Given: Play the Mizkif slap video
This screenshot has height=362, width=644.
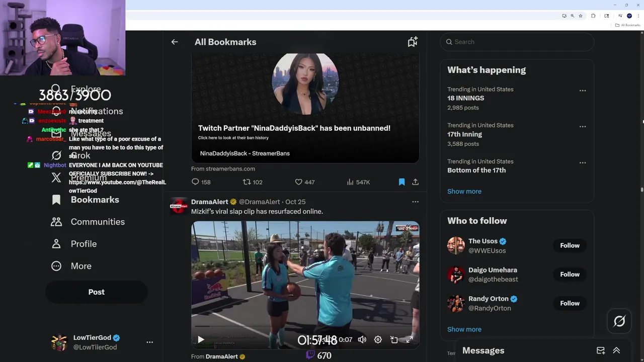Looking at the screenshot, I should point(201,340).
